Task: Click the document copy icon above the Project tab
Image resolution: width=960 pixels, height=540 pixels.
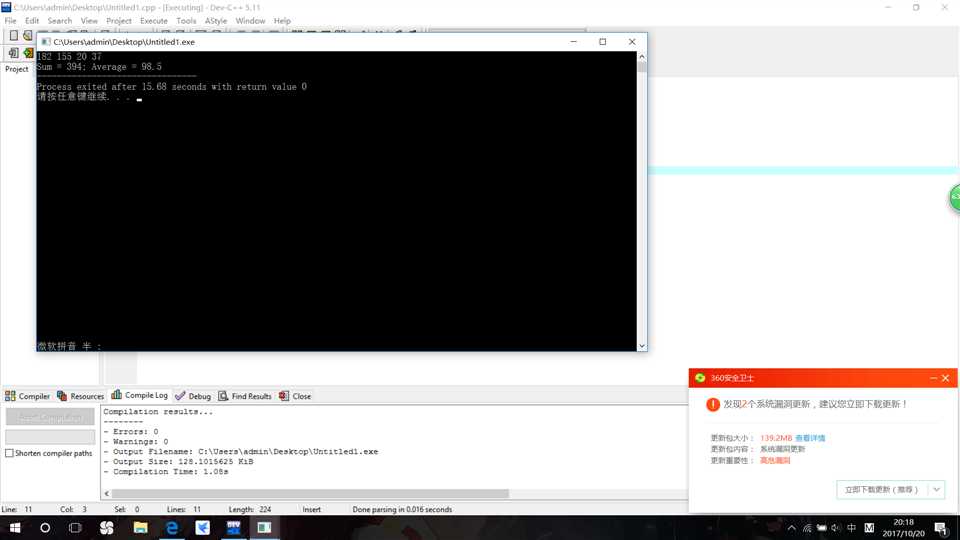Action: [x=13, y=53]
